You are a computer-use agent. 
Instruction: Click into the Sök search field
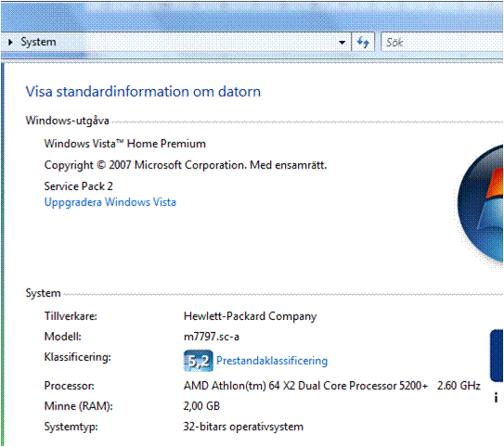click(x=443, y=42)
